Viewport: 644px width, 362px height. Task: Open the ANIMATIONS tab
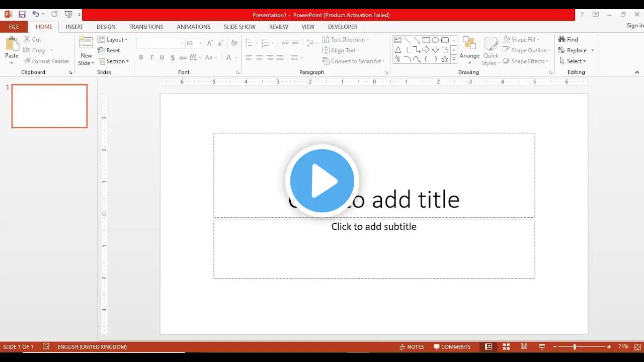coord(193,27)
